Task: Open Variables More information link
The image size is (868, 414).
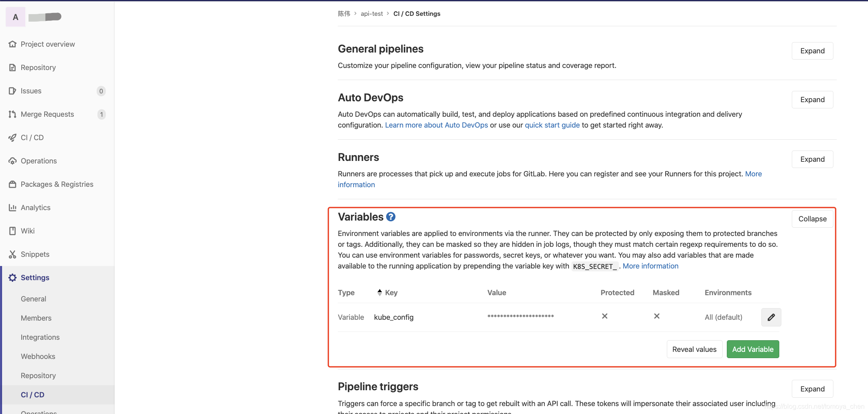Action: tap(651, 266)
